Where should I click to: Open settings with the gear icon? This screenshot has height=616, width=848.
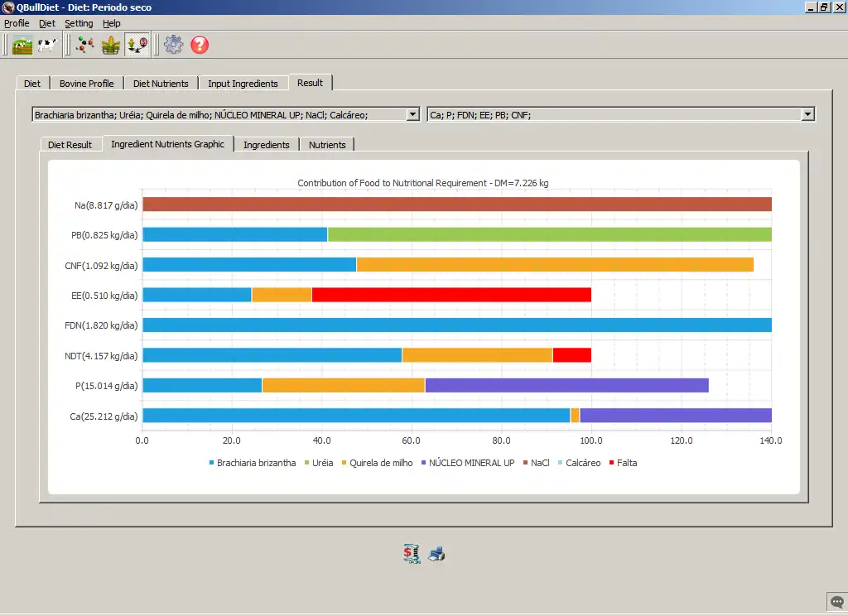tap(174, 45)
